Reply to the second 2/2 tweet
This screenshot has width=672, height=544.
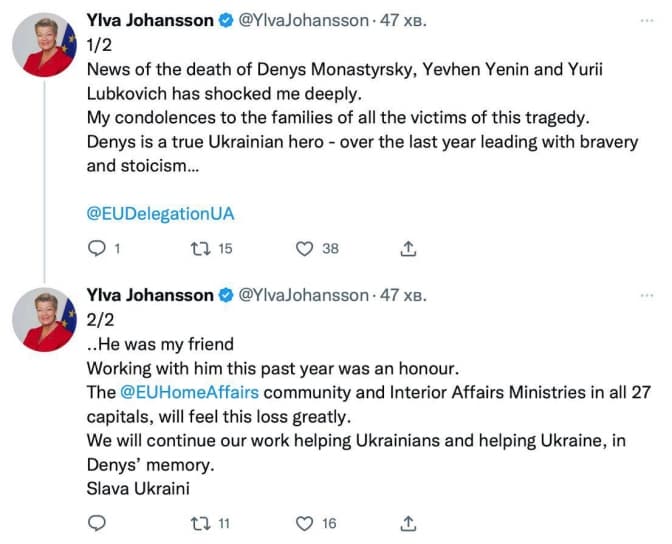pos(98,522)
